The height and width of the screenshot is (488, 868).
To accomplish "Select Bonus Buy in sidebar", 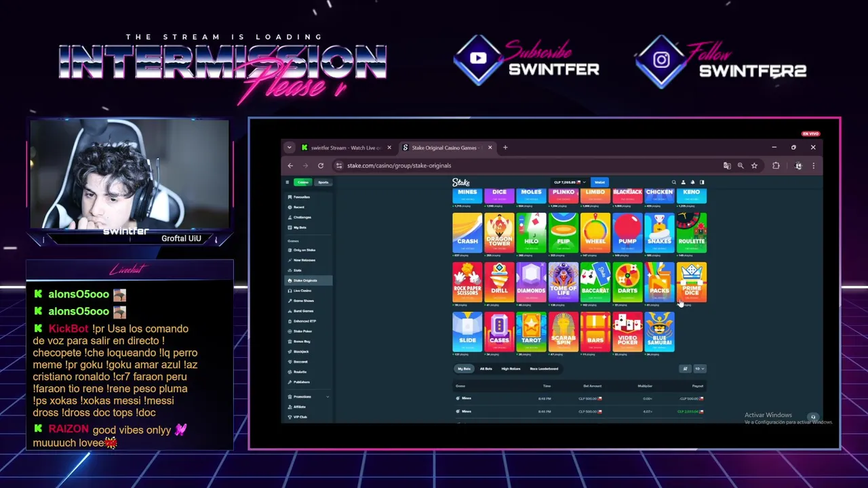I will point(301,342).
